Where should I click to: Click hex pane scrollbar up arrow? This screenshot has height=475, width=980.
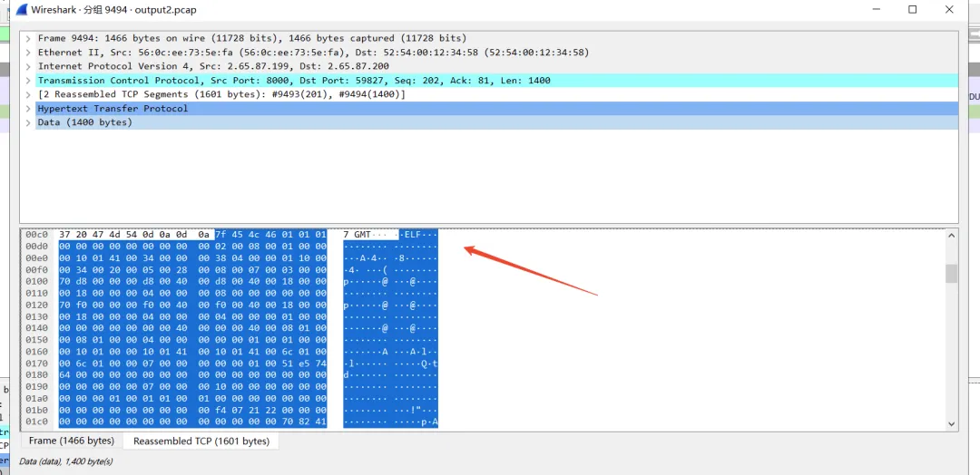(951, 236)
